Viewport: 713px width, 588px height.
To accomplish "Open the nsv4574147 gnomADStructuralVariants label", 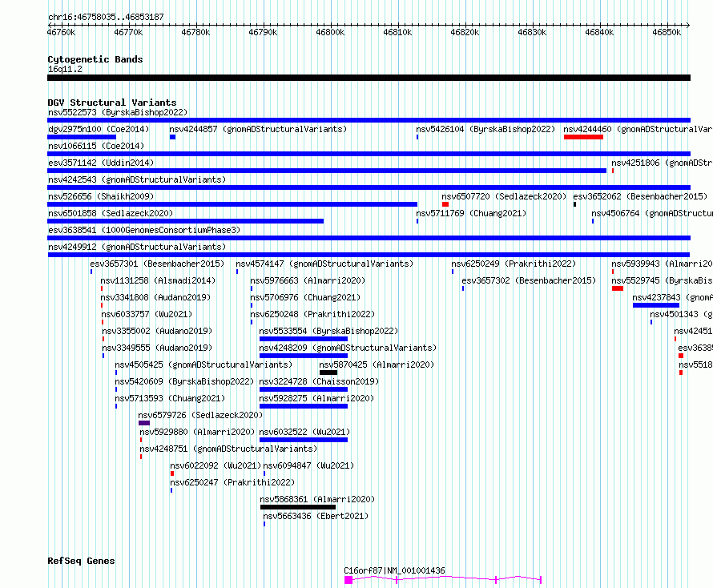I will pyautogui.click(x=324, y=264).
